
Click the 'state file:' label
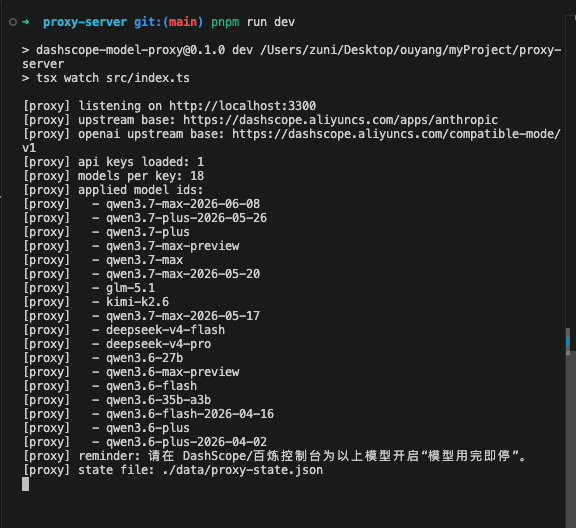pos(116,470)
